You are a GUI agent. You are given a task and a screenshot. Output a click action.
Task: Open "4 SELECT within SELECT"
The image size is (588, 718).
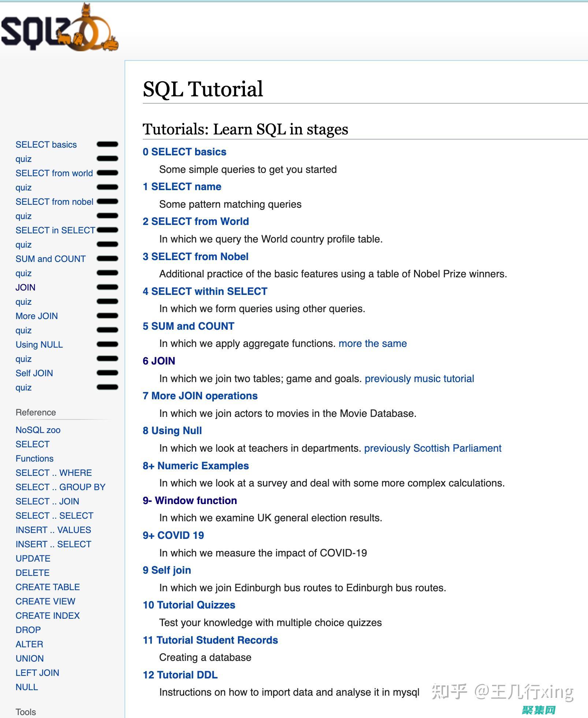click(205, 291)
